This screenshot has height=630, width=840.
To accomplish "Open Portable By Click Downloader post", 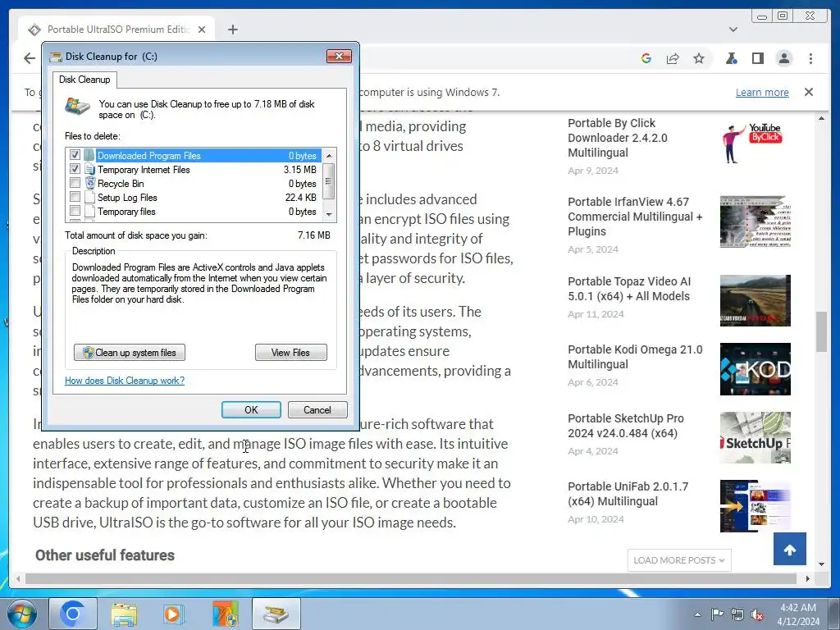I will [x=618, y=138].
